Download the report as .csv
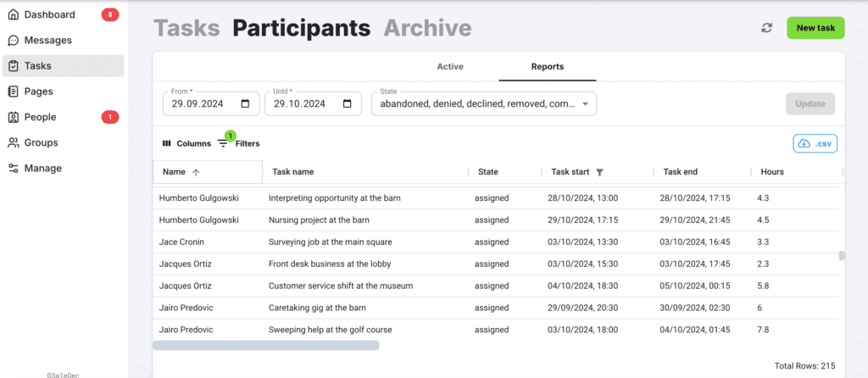868x378 pixels. [x=814, y=144]
